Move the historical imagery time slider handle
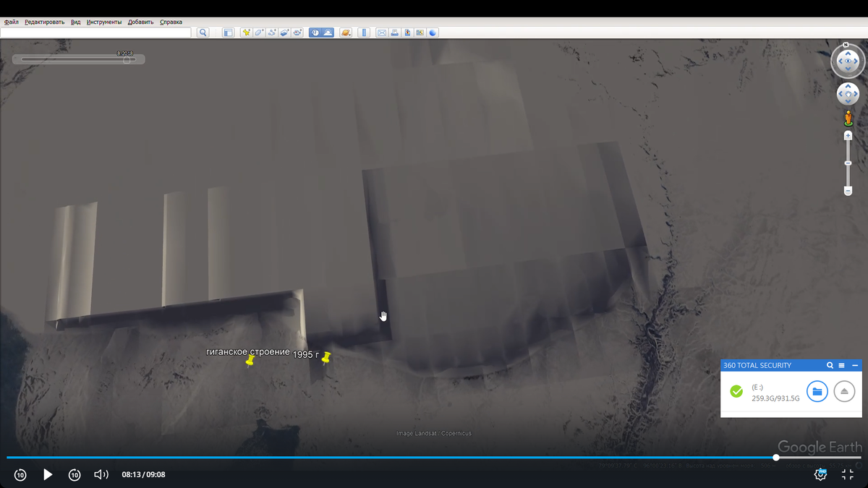Image resolution: width=868 pixels, height=488 pixels. point(127,60)
